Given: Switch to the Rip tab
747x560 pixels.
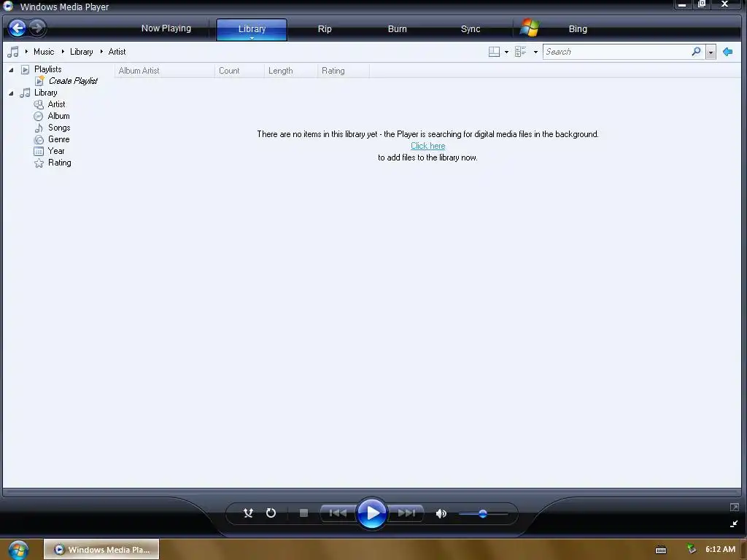Looking at the screenshot, I should coord(325,28).
